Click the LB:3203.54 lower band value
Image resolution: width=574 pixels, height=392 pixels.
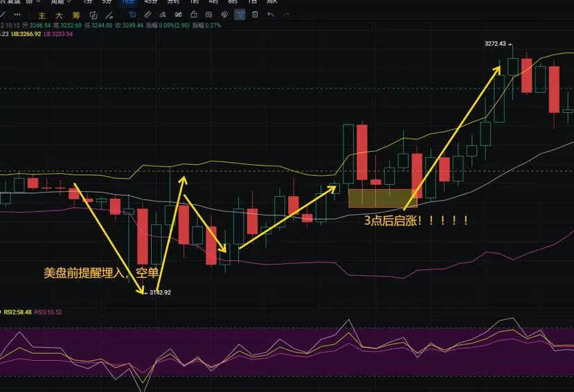click(58, 34)
